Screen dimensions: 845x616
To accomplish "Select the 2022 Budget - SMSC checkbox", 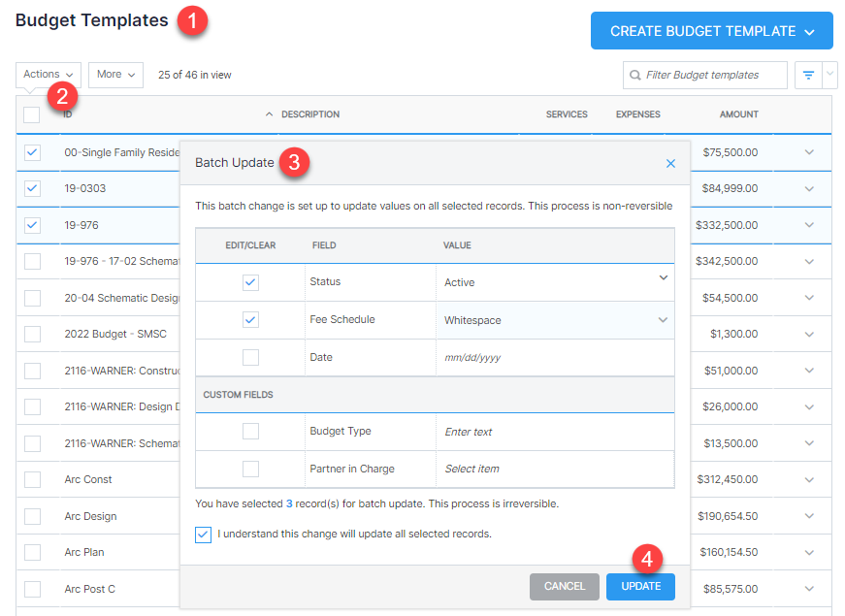I will pyautogui.click(x=32, y=334).
